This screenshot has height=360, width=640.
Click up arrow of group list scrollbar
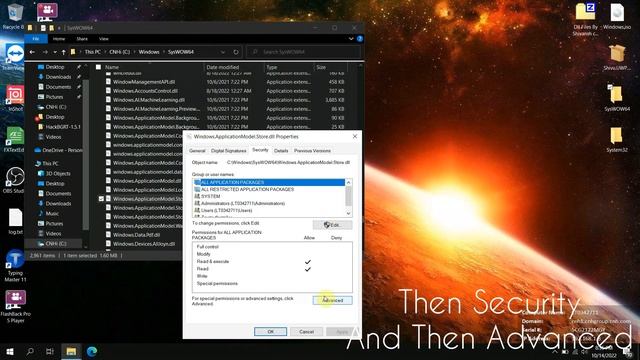tap(348, 182)
